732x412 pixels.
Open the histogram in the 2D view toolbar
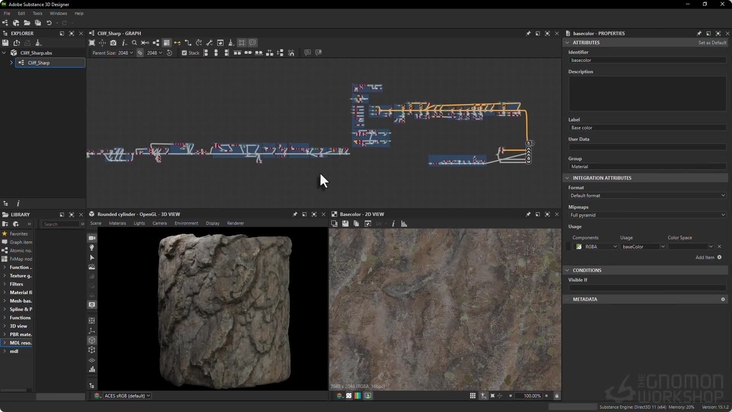click(x=404, y=223)
